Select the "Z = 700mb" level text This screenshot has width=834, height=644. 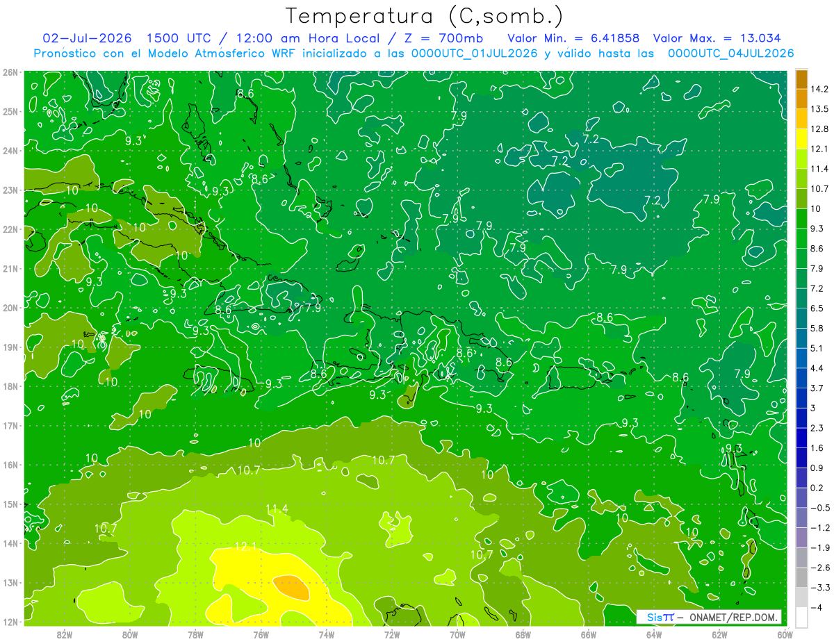[x=443, y=38]
